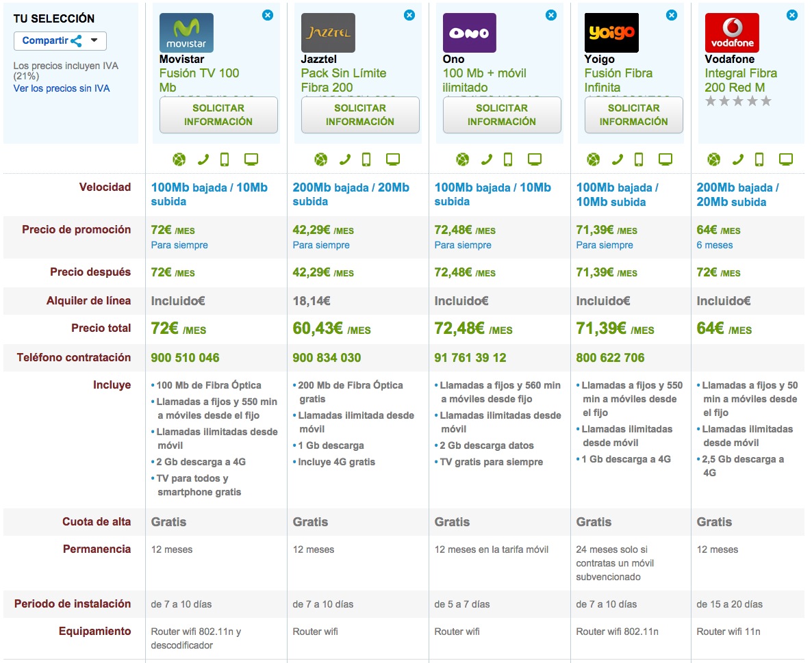
Task: Click Yoigo's internet globe icon
Action: 594,159
